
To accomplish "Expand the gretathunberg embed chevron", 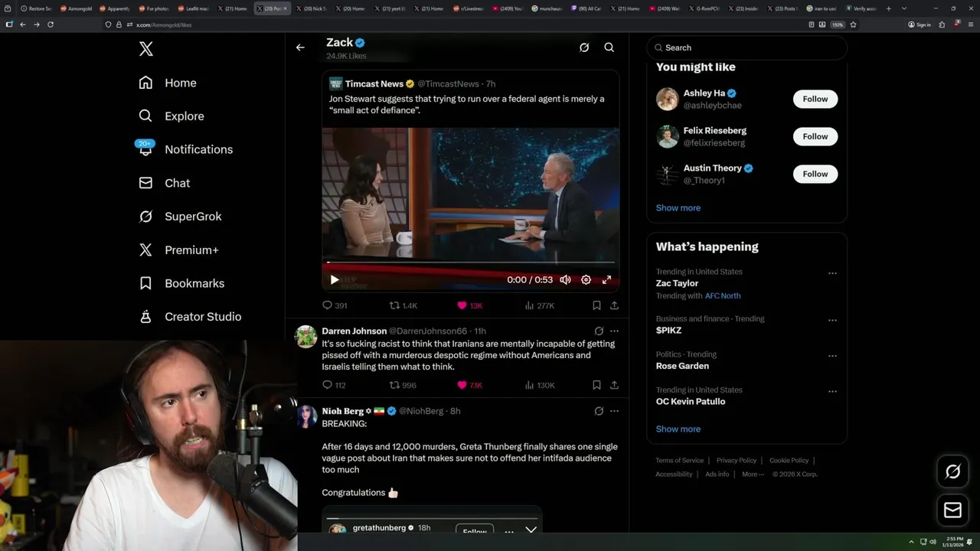I will pyautogui.click(x=531, y=530).
